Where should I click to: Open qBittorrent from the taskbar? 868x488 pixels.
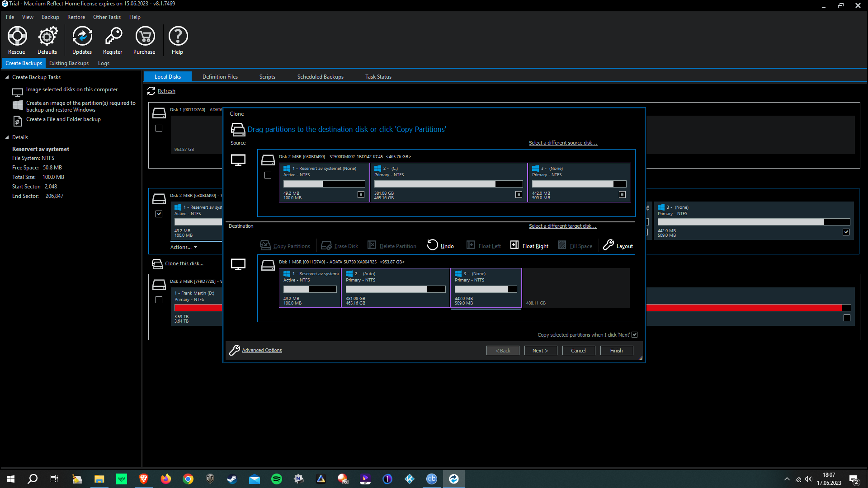pyautogui.click(x=432, y=479)
